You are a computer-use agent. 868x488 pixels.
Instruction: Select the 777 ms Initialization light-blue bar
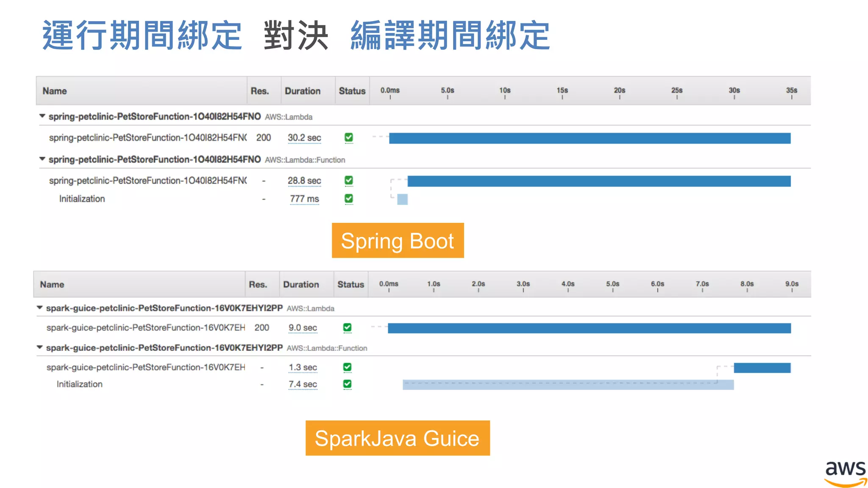coord(402,199)
